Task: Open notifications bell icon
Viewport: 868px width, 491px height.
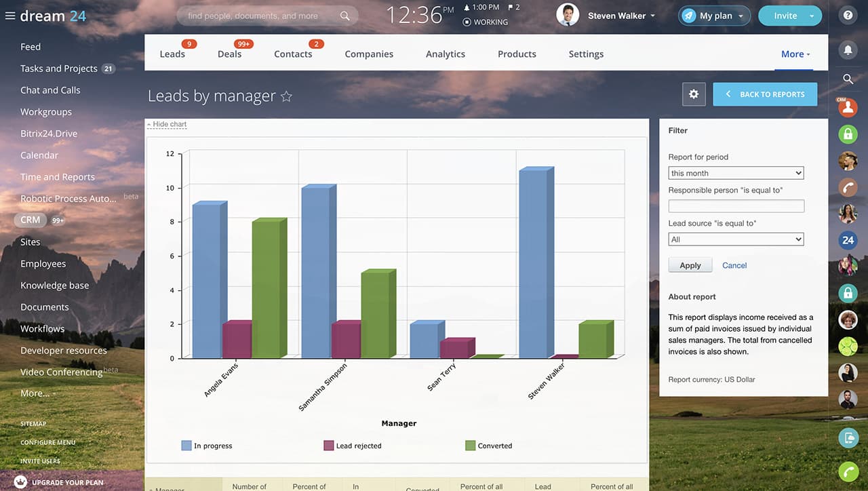Action: point(848,50)
